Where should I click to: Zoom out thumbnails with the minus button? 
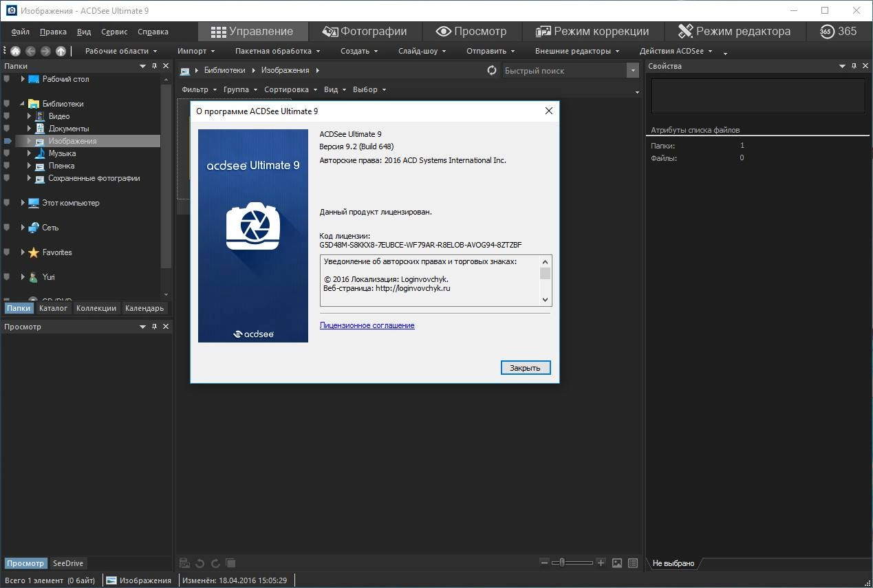pos(545,563)
